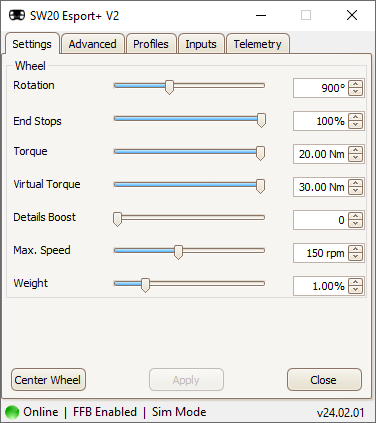Screen dimensions: 376x423
Task: Click the Close button at the bottom
Action: pos(324,380)
